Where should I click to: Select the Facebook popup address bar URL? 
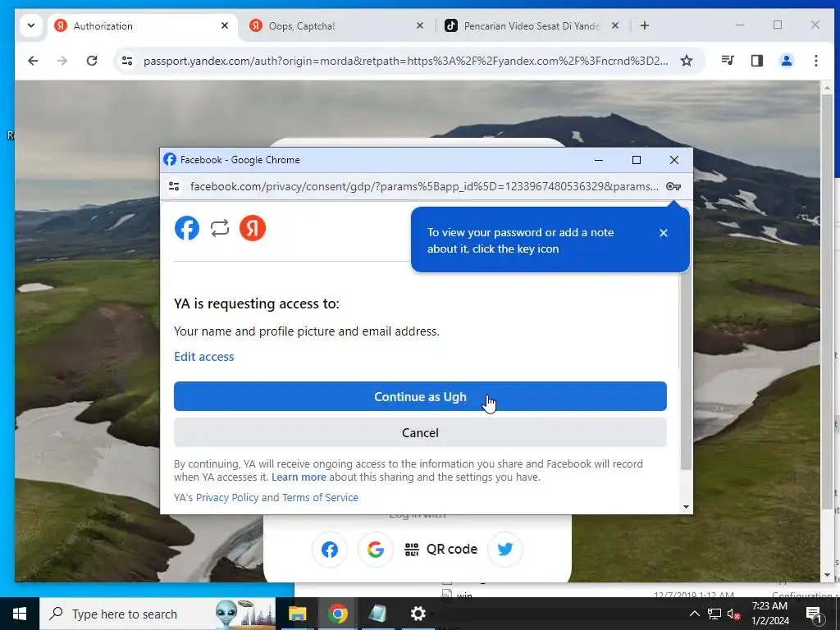[x=424, y=186]
